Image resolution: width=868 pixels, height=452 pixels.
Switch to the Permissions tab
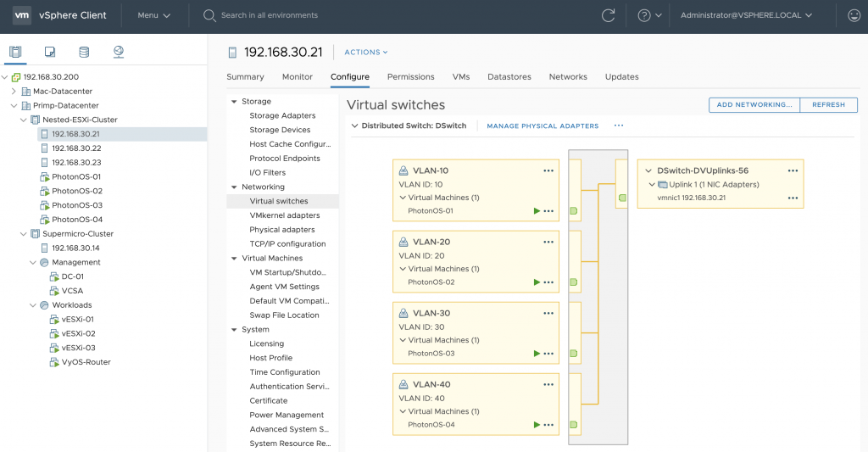point(411,77)
